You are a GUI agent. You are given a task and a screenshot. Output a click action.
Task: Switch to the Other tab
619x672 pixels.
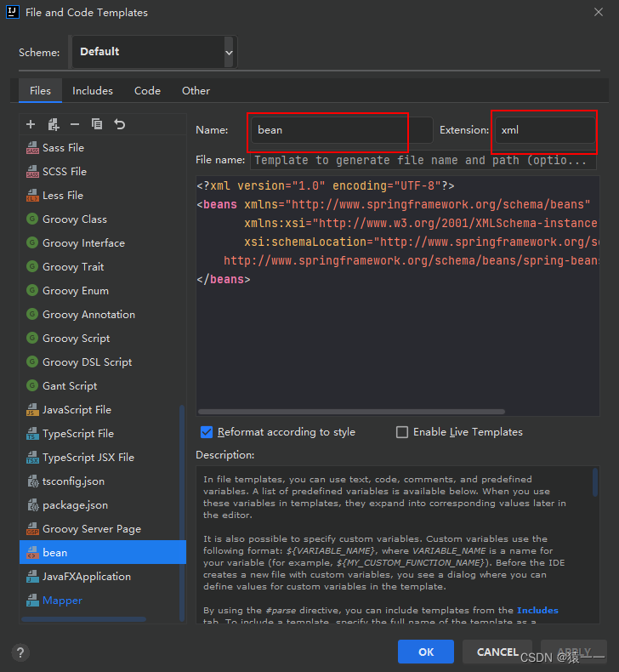196,90
